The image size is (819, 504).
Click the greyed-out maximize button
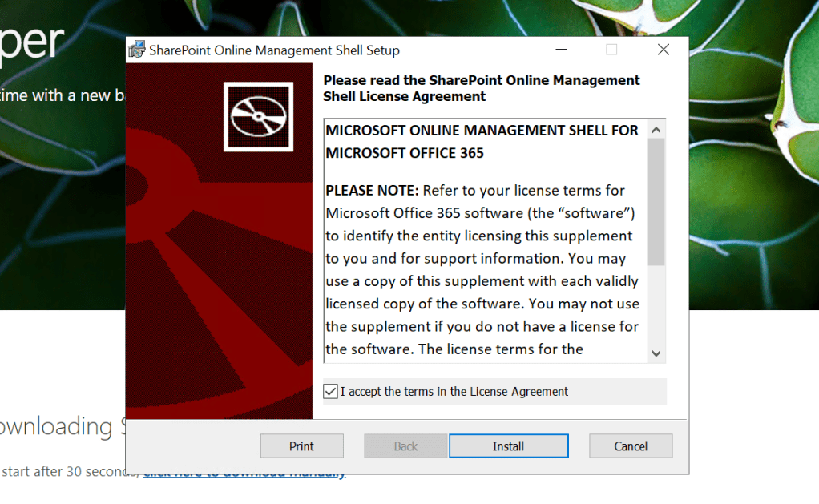pyautogui.click(x=611, y=50)
